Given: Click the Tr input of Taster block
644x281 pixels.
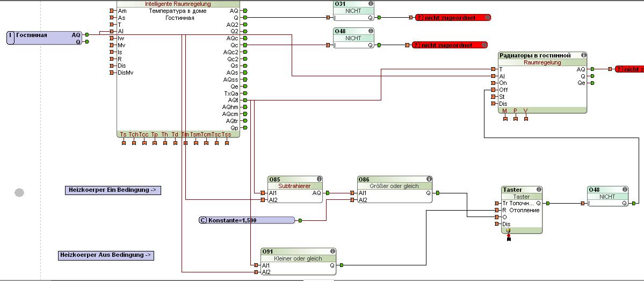Looking at the screenshot, I should [496, 203].
